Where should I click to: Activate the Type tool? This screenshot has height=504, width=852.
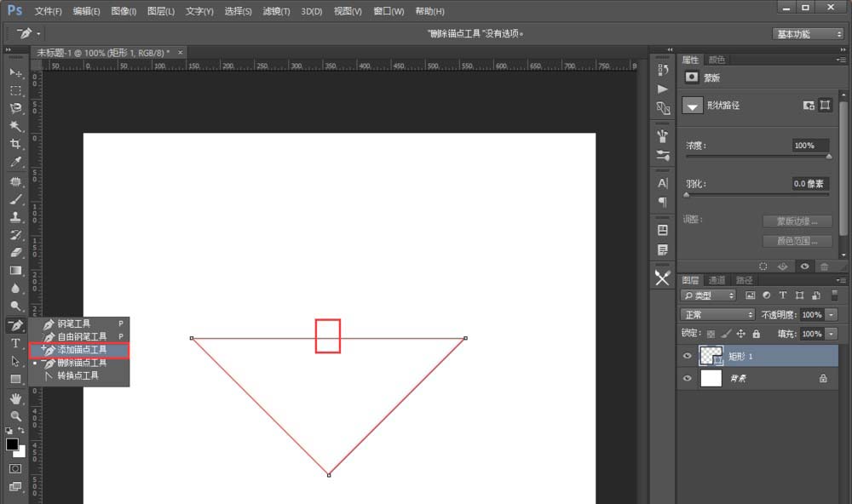click(15, 343)
